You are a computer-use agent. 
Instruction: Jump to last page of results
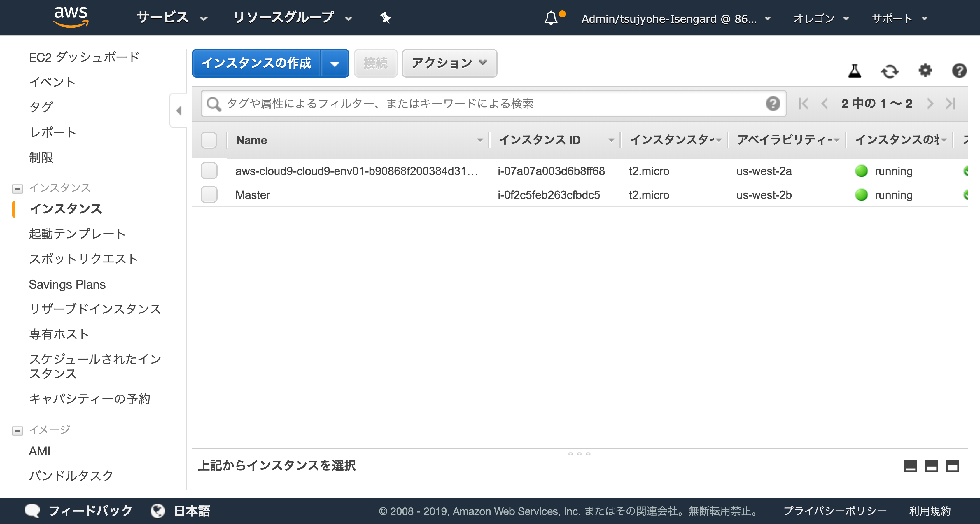pos(951,104)
